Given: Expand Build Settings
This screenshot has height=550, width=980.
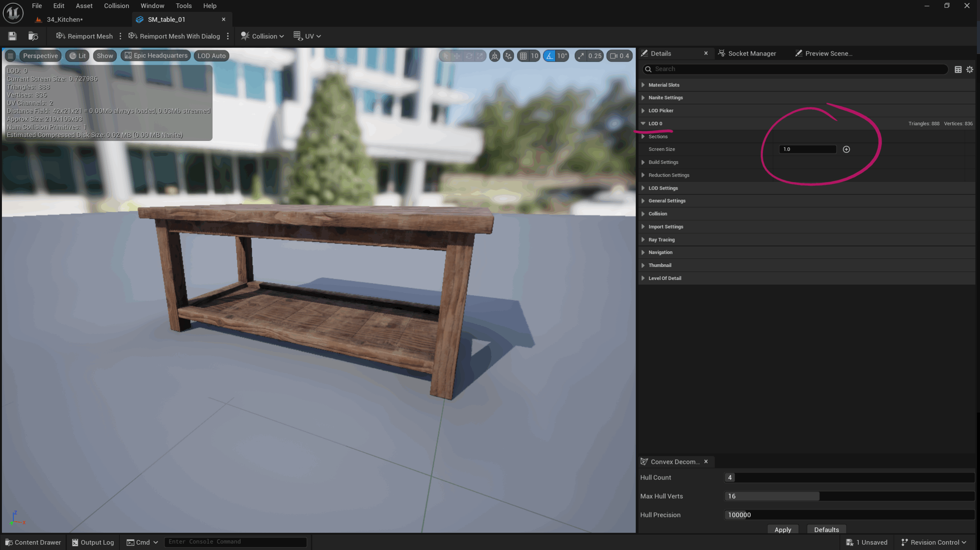Looking at the screenshot, I should (643, 162).
